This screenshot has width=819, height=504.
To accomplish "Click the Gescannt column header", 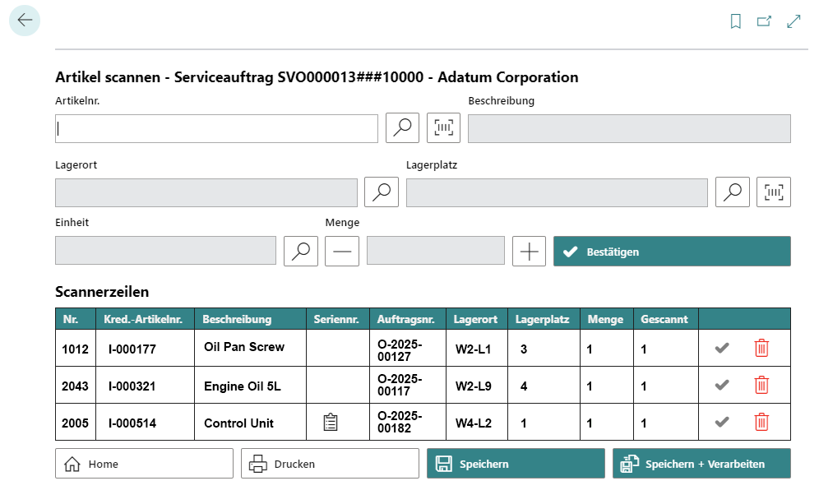I will (666, 319).
